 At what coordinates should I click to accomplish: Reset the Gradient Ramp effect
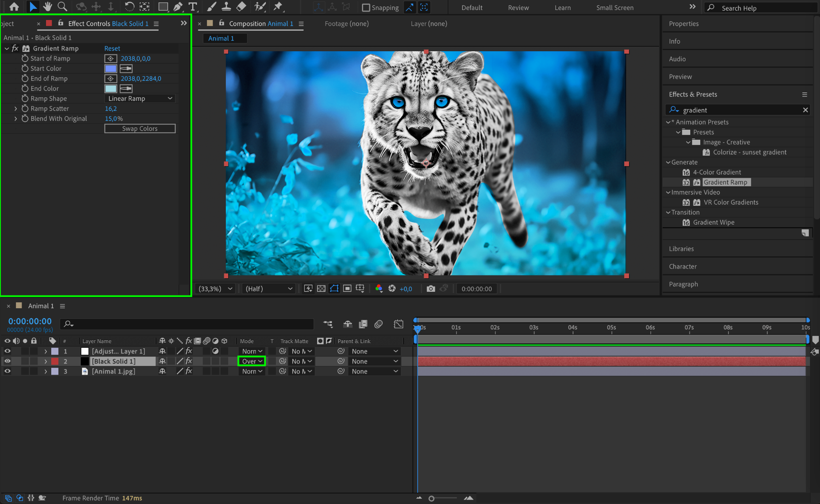(x=112, y=48)
